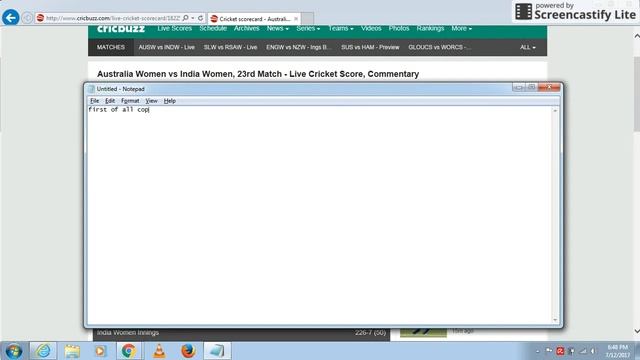Screen dimensions: 640x360
Task: Show hidden system tray icons
Action: coord(538,351)
